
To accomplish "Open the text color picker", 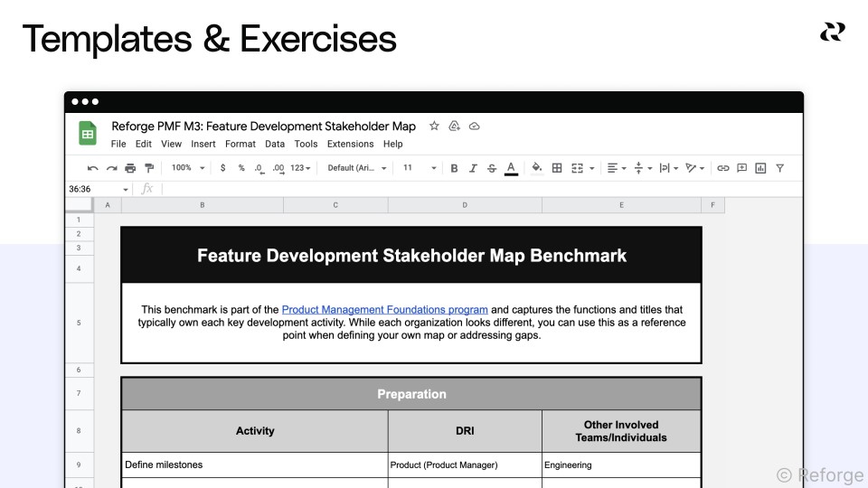I will coord(511,168).
